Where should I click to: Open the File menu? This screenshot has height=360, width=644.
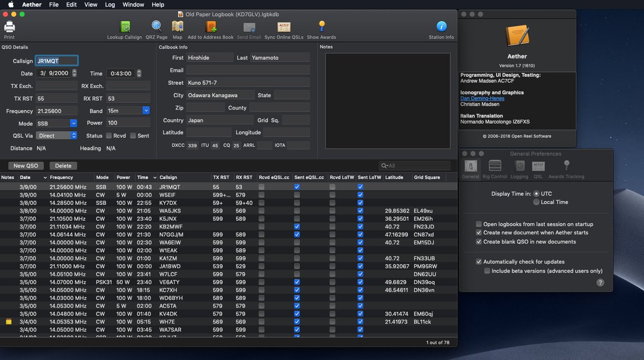[54, 4]
